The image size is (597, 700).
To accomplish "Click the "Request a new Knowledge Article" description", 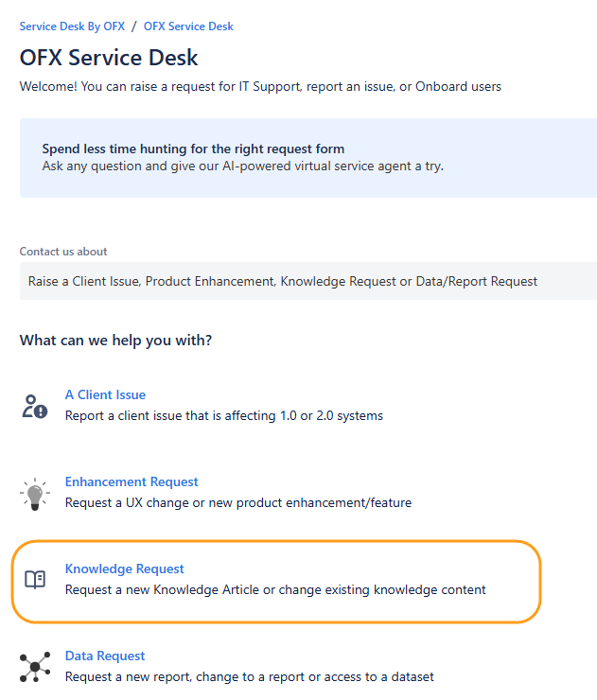I will [274, 589].
